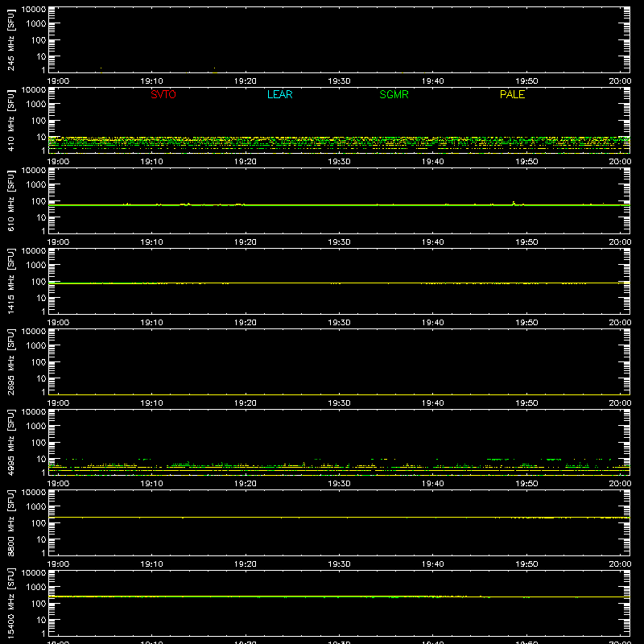Click 19:50 time label below 2695 MHz panel
The height and width of the screenshot is (644, 644).
click(526, 403)
